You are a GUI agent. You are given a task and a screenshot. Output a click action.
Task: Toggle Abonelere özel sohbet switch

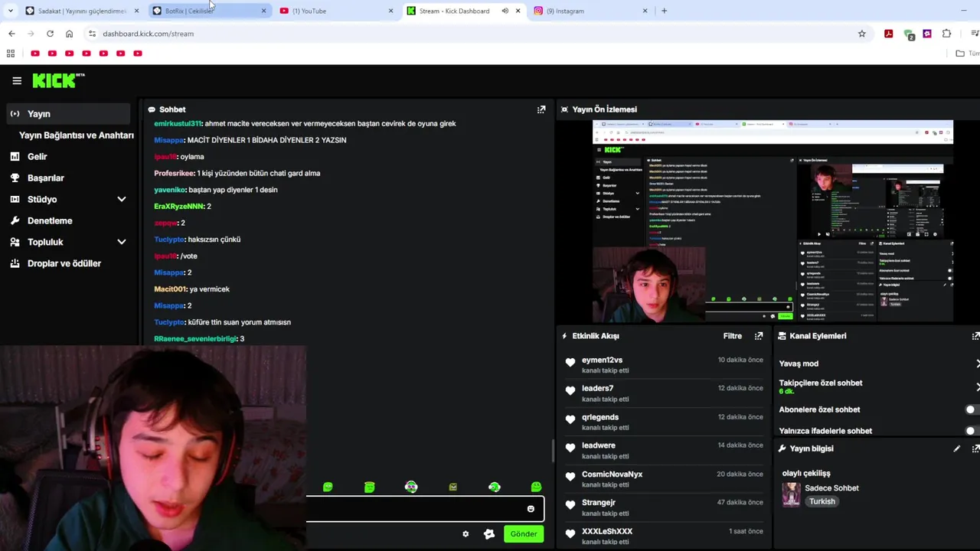pyautogui.click(x=971, y=409)
